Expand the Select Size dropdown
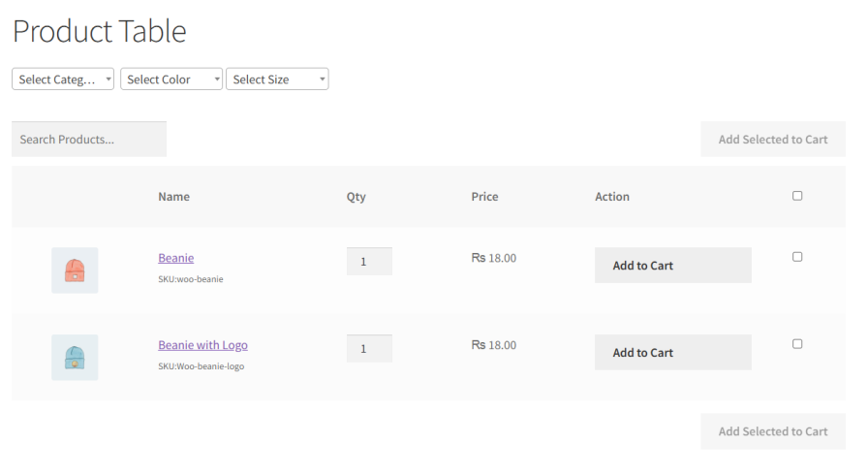Image resolution: width=868 pixels, height=476 pixels. [x=277, y=79]
